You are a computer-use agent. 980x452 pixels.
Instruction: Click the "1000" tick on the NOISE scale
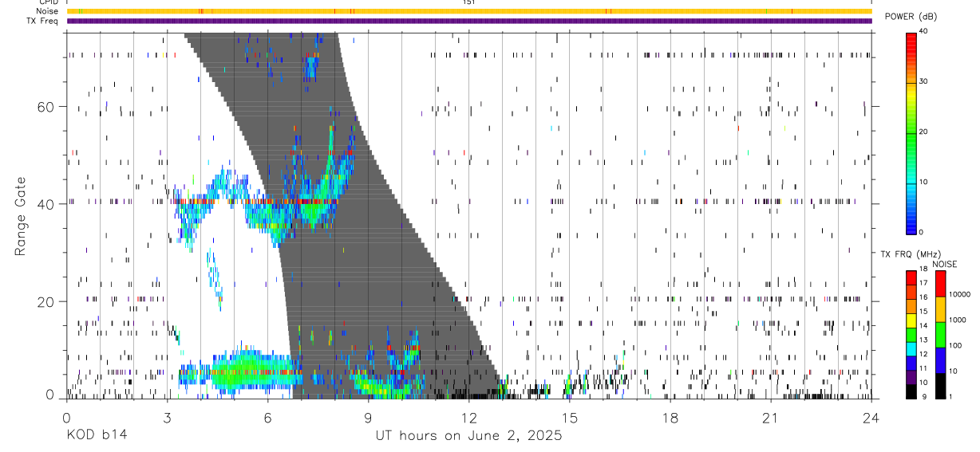coord(958,319)
